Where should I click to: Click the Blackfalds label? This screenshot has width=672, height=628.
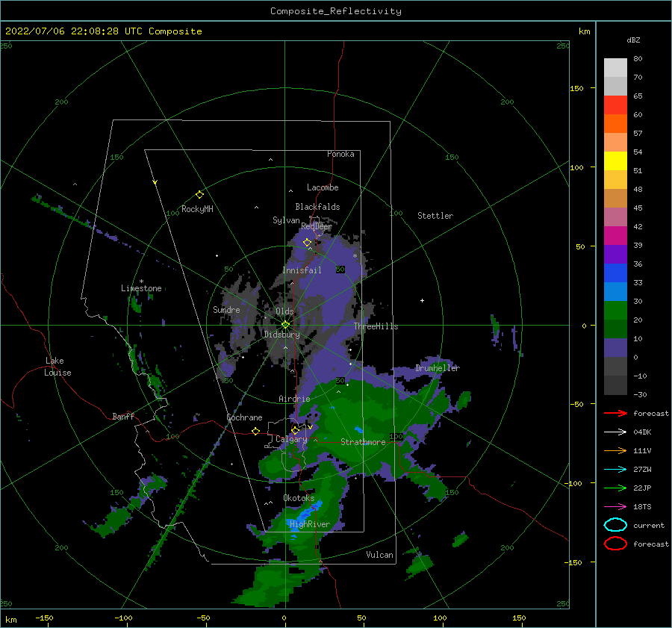point(317,207)
